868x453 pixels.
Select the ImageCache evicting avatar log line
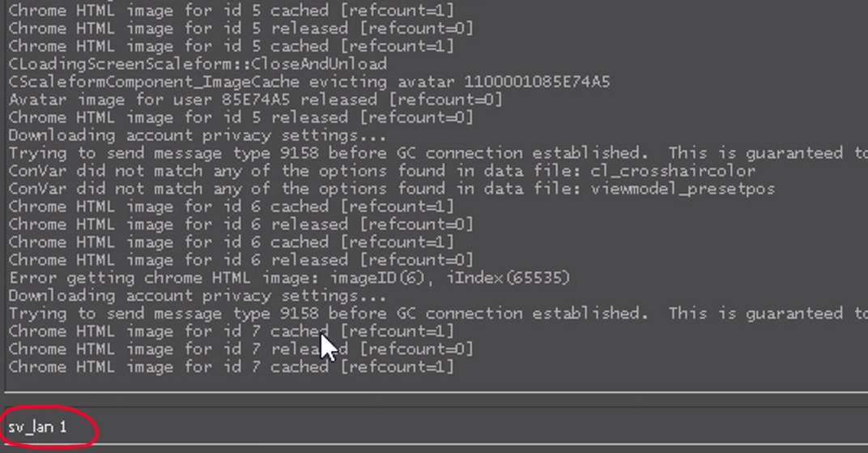[x=308, y=82]
